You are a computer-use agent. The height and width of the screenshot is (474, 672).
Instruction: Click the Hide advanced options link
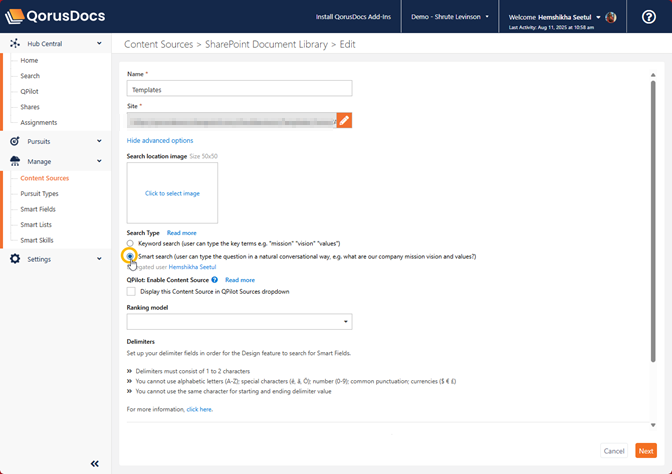(160, 141)
